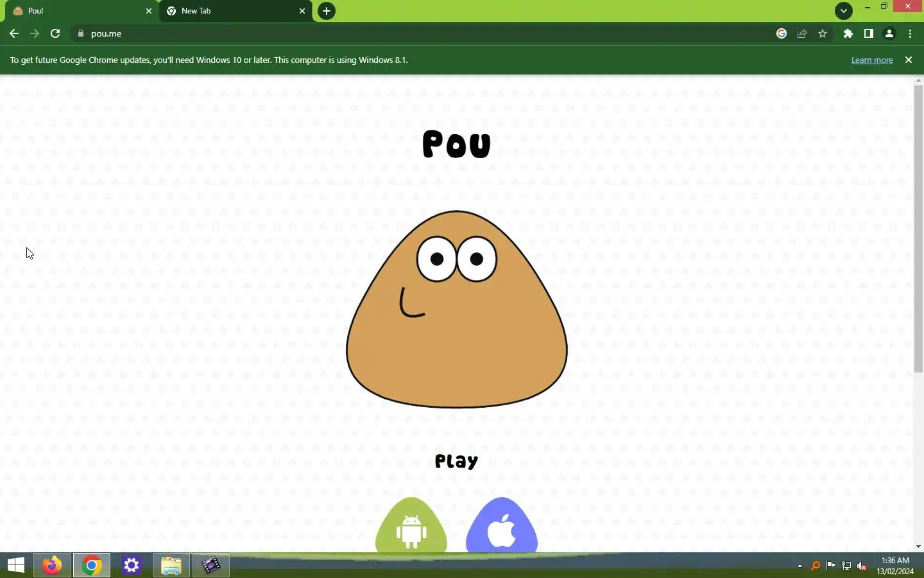
Task: Open the video editor taskbar icon
Action: tap(210, 565)
